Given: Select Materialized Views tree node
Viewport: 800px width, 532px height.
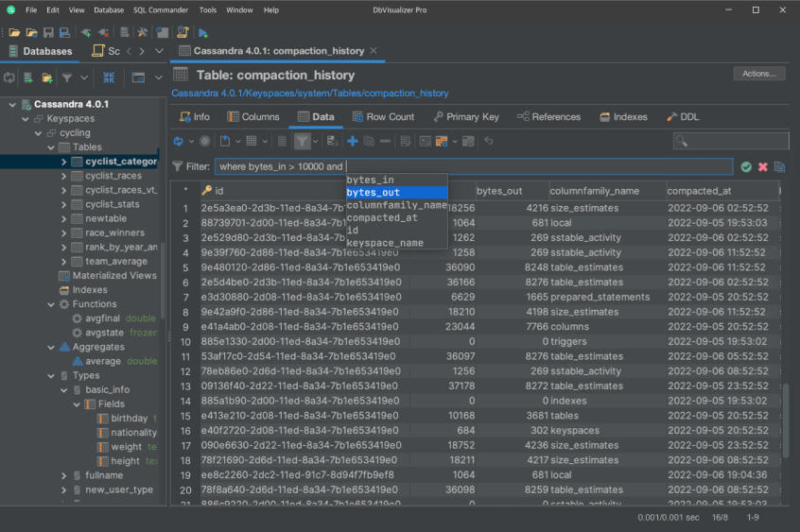Looking at the screenshot, I should coord(114,276).
